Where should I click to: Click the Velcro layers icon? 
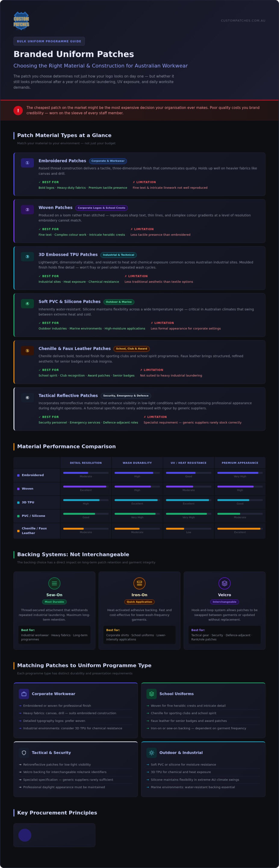(225, 583)
